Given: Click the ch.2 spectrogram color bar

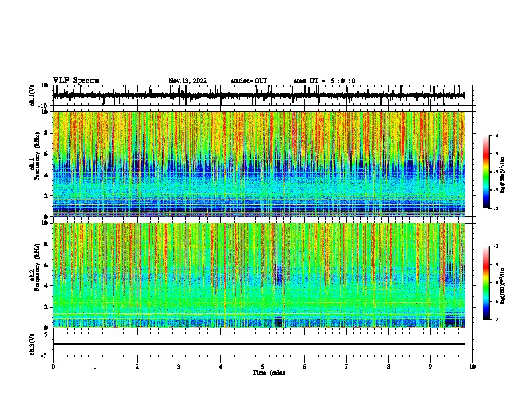Looking at the screenshot, I should point(486,283).
